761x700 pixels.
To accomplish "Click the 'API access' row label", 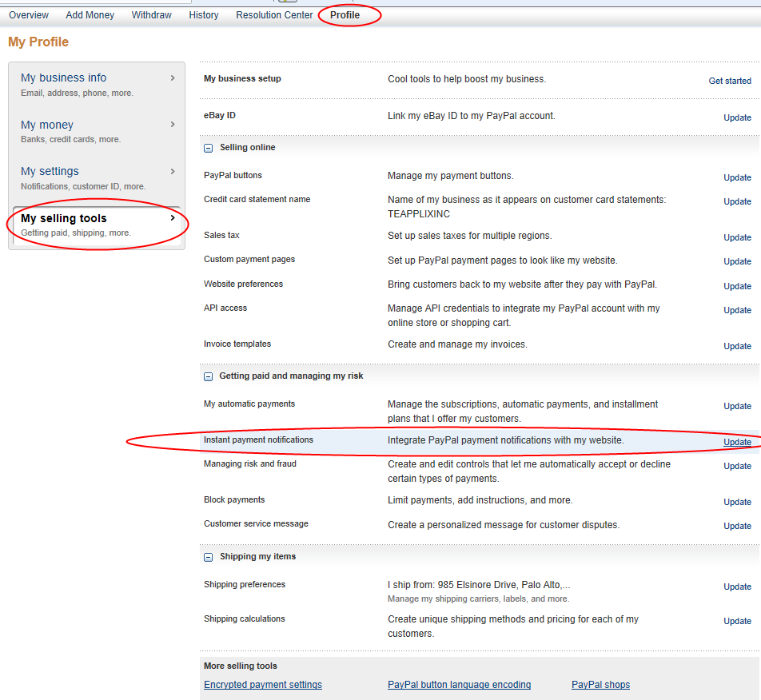I will [x=225, y=308].
